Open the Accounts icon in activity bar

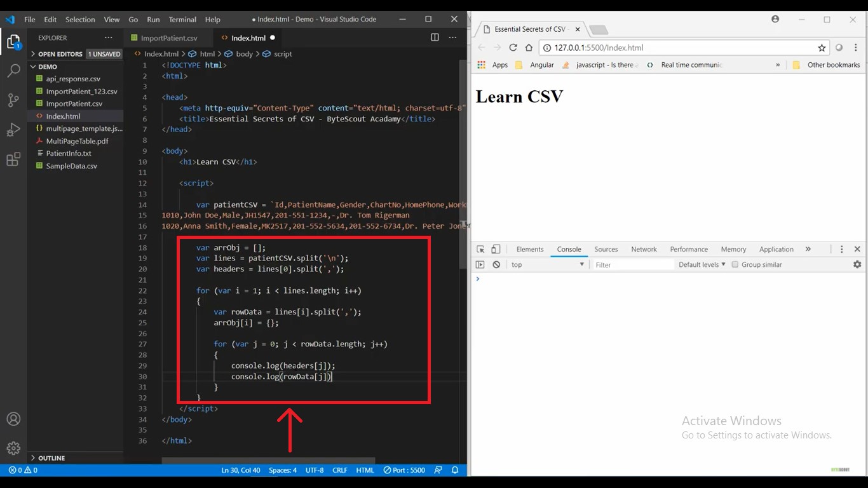pos(13,419)
